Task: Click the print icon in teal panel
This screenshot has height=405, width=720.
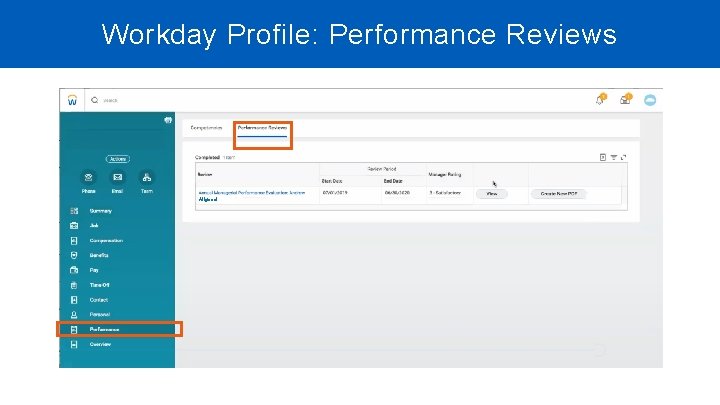Action: 168,120
